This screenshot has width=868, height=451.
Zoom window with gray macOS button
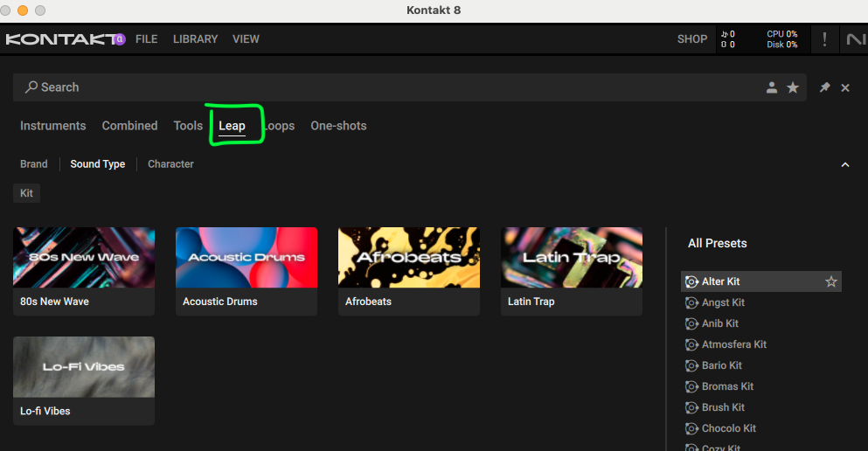(40, 10)
